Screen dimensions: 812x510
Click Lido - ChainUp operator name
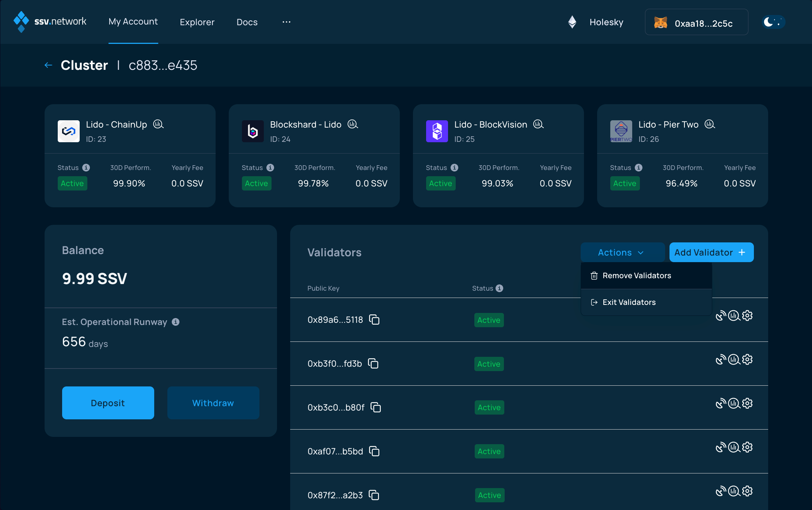coord(117,124)
